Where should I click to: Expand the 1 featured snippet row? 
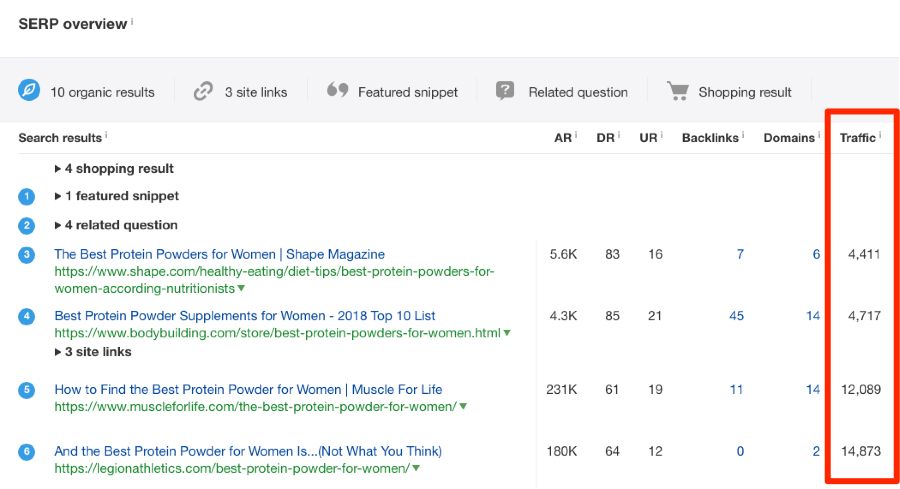click(117, 196)
